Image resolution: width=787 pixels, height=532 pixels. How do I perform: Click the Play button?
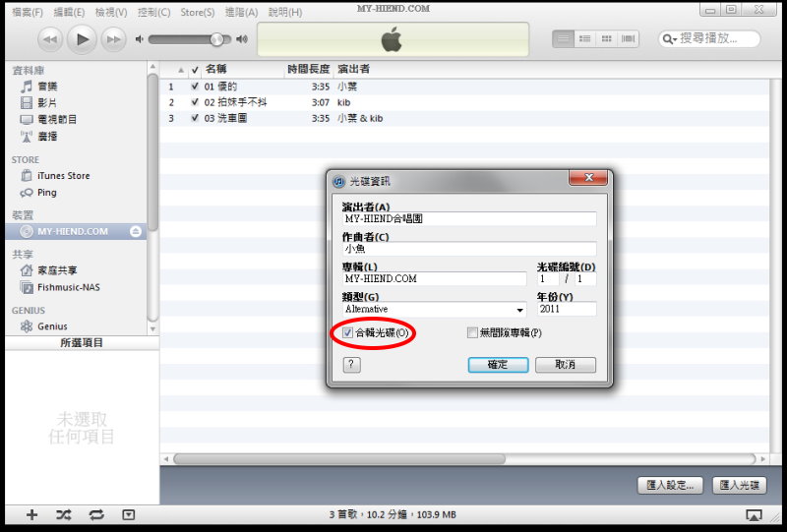pos(83,39)
